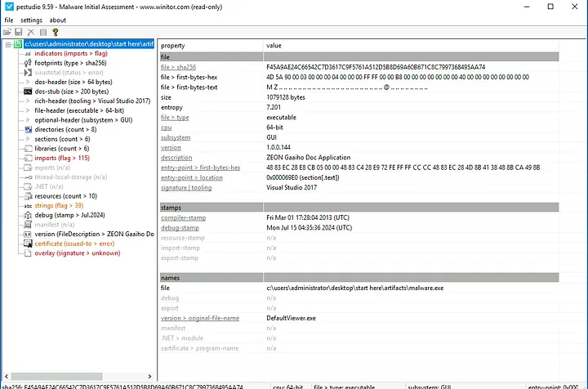Image resolution: width=588 pixels, height=389 pixels.
Task: Click the scroll right arrow in tree panel
Action: click(x=149, y=376)
